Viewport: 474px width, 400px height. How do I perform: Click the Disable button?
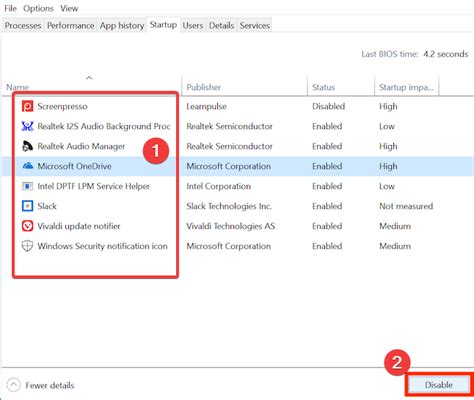[438, 385]
